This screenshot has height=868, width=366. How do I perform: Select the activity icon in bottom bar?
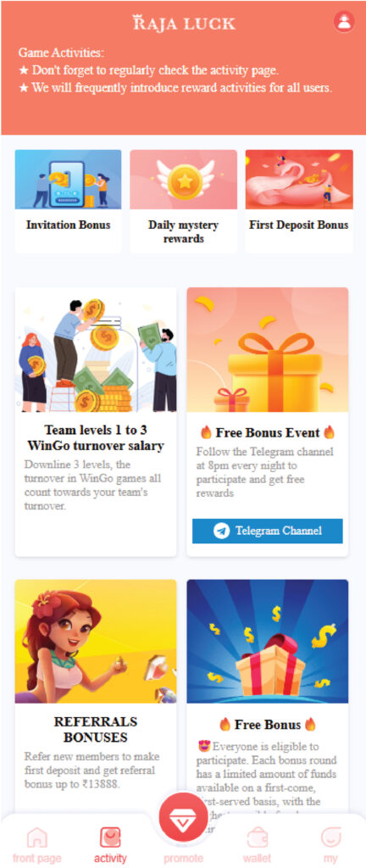coord(110,838)
